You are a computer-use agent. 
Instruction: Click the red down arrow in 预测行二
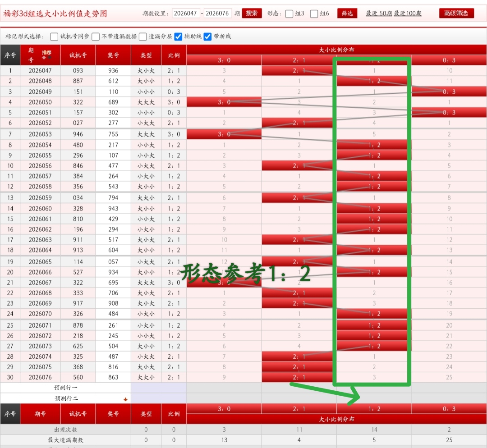click(x=125, y=399)
